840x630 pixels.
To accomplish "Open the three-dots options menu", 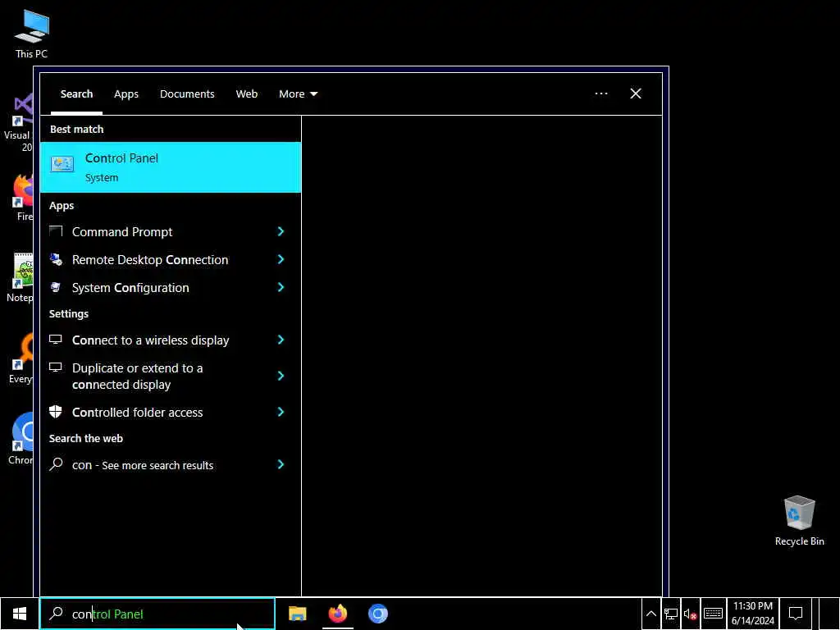I will click(x=601, y=94).
